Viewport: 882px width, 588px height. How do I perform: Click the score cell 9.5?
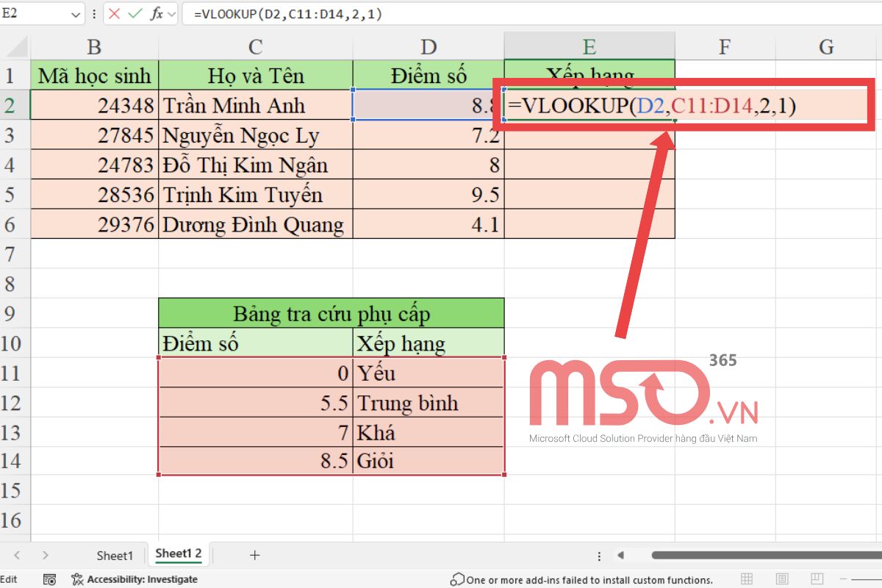(429, 195)
